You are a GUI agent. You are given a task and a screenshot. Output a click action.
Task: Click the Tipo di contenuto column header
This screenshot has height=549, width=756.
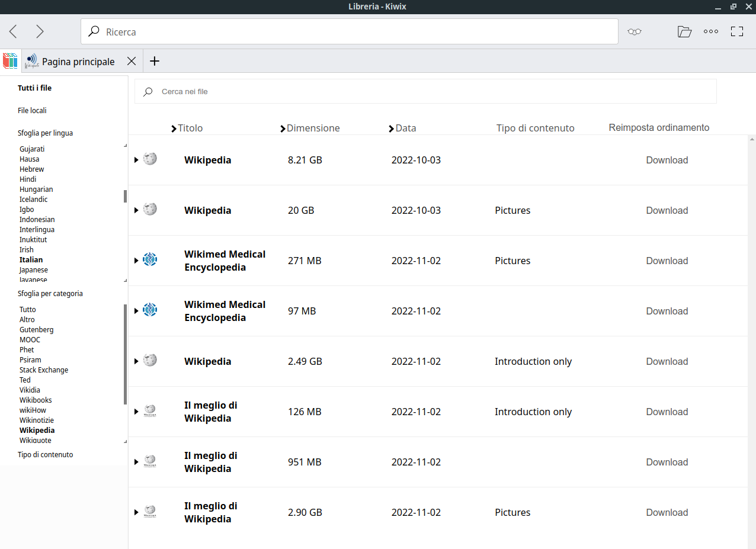click(x=535, y=128)
